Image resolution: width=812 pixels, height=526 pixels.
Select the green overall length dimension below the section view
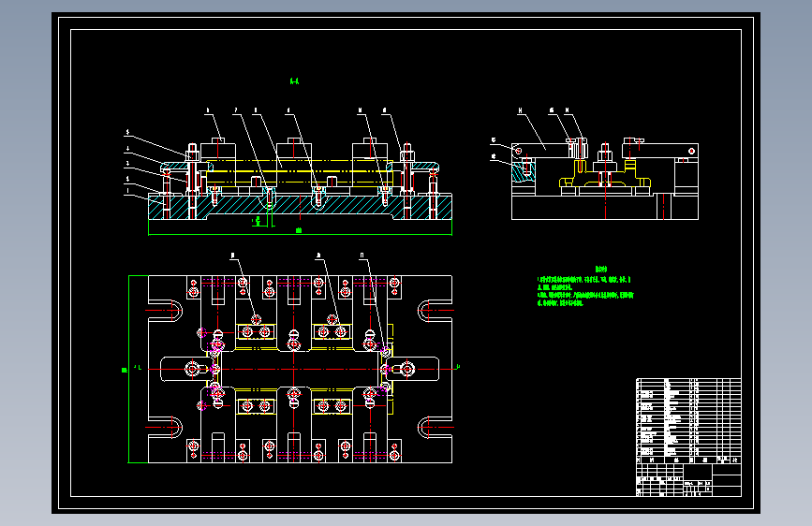(300, 231)
